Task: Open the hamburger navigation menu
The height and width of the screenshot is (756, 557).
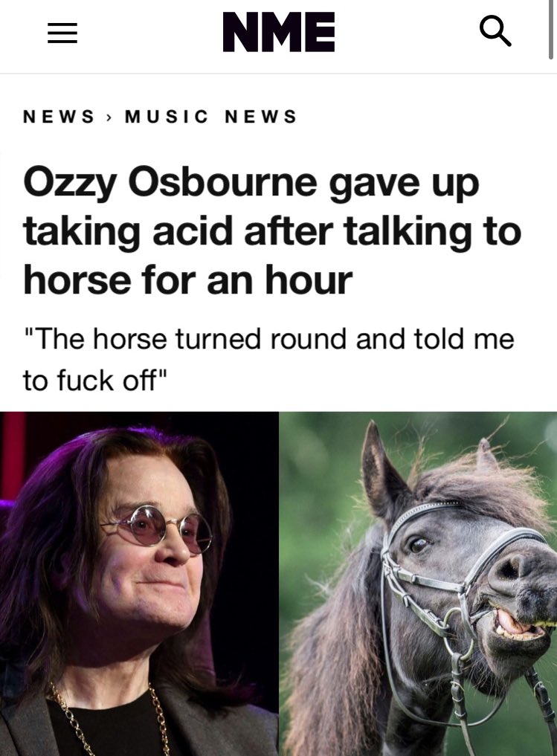Action: point(62,33)
